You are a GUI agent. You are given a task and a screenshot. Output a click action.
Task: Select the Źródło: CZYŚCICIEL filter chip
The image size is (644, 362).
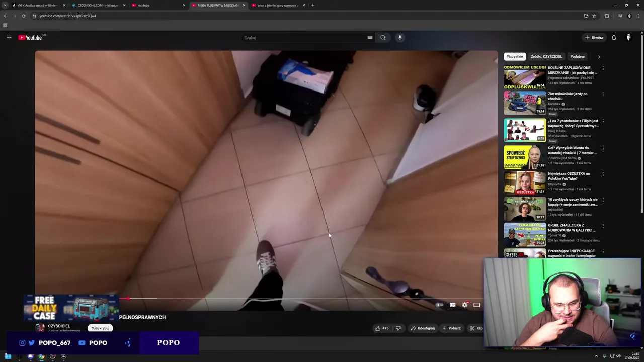[x=546, y=57]
